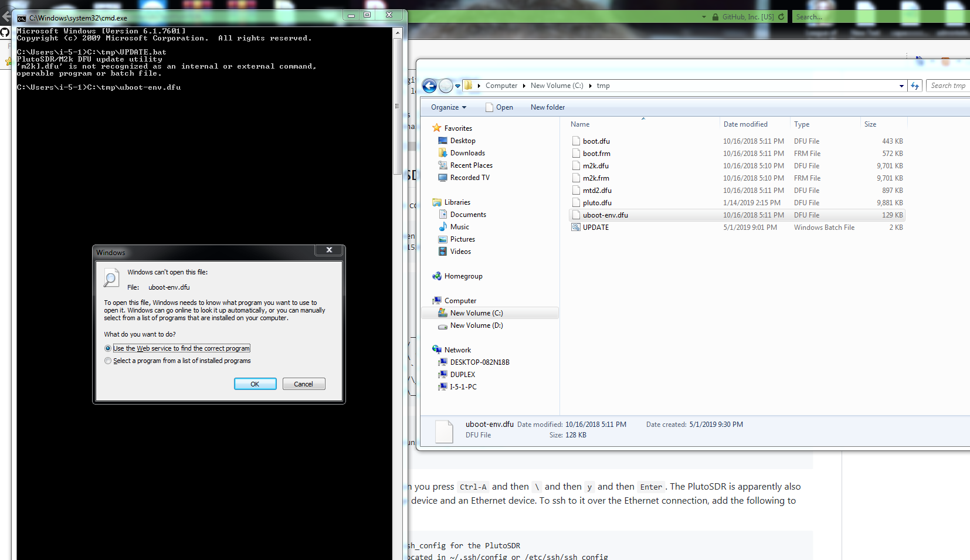This screenshot has height=560, width=970.
Task: Click the 'Computer' breadcrumb segment
Action: pos(501,86)
